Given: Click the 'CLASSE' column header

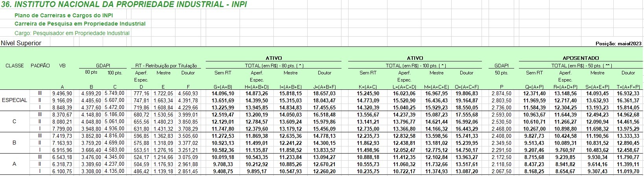Looking at the screenshot, I should [x=15, y=66].
